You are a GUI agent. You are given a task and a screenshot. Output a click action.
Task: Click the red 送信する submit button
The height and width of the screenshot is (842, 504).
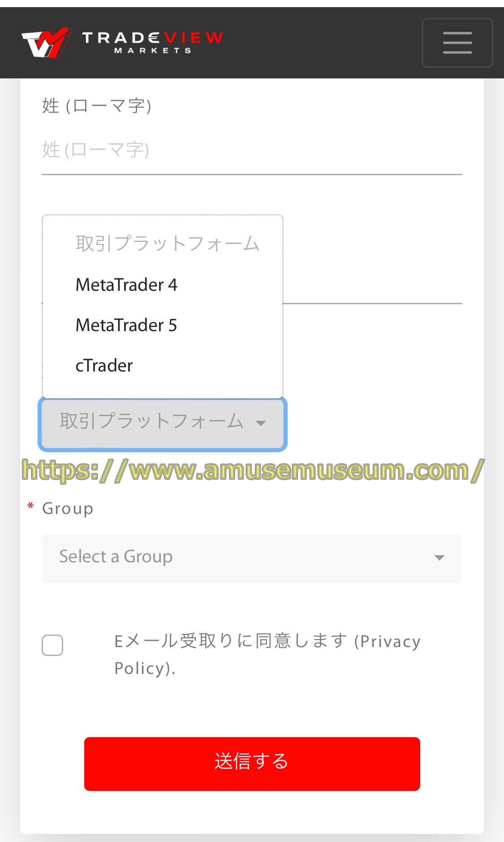[x=252, y=764]
